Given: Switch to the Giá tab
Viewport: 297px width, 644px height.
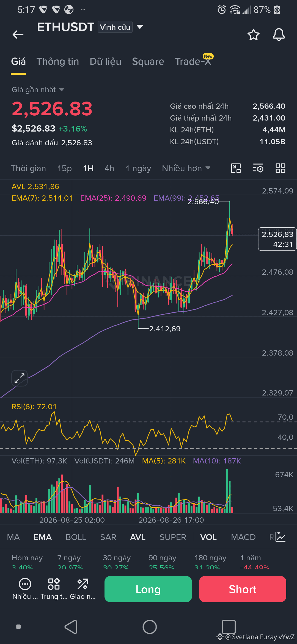Looking at the screenshot, I should (x=18, y=61).
